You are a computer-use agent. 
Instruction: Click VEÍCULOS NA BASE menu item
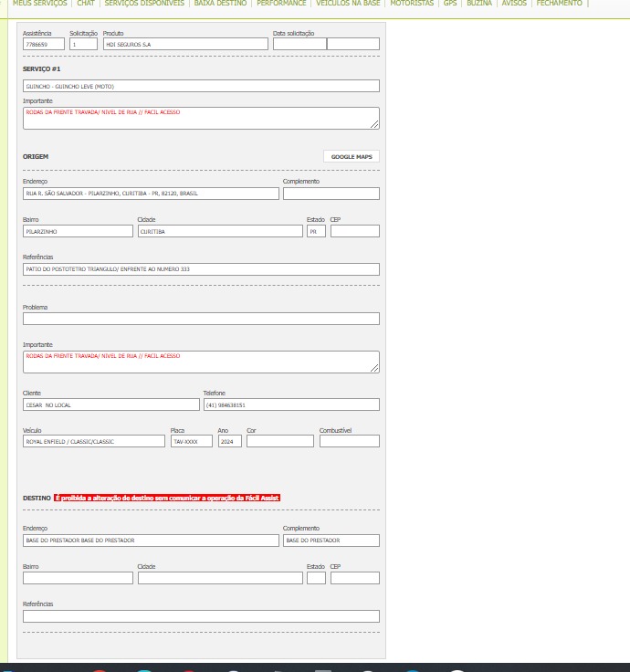tap(348, 4)
